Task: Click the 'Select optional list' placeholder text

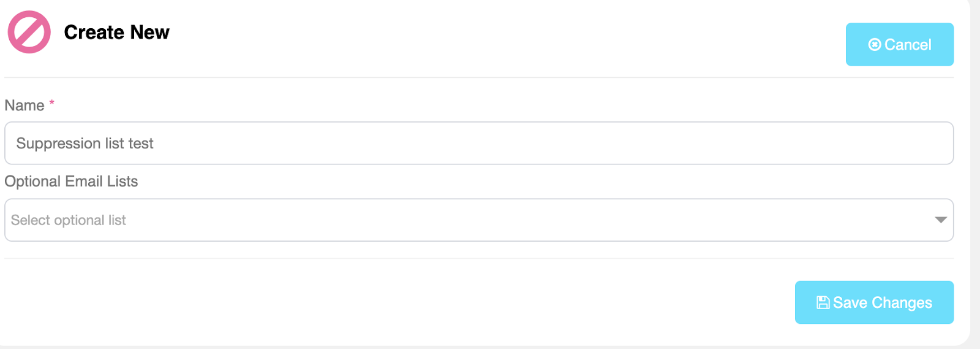Action: pos(69,220)
